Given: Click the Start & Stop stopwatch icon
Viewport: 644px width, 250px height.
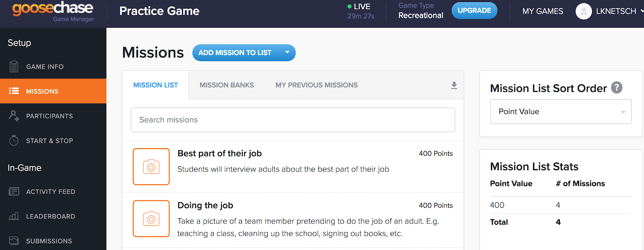Looking at the screenshot, I should pyautogui.click(x=14, y=140).
